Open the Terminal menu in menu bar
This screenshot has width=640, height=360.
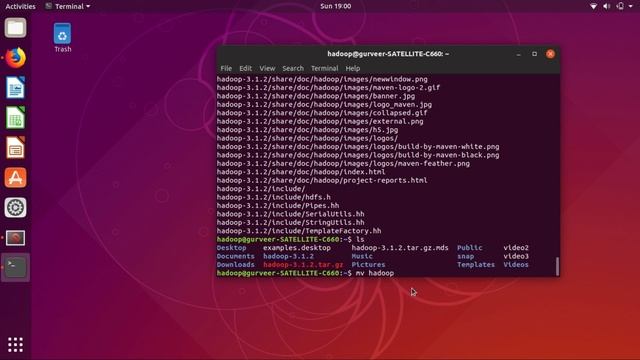[x=324, y=68]
